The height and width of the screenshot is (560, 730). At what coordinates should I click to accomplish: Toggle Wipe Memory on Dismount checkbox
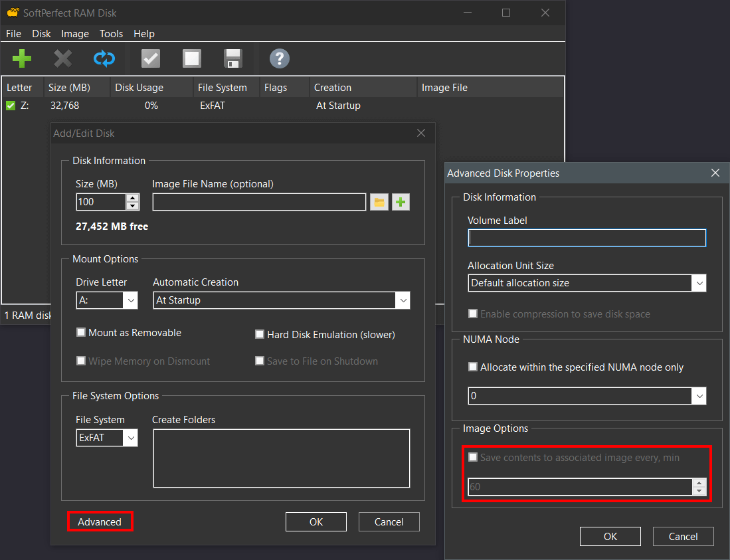pos(81,361)
